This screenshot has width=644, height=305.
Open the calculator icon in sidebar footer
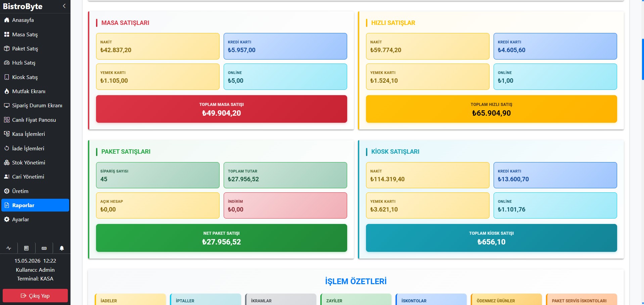[x=26, y=248]
